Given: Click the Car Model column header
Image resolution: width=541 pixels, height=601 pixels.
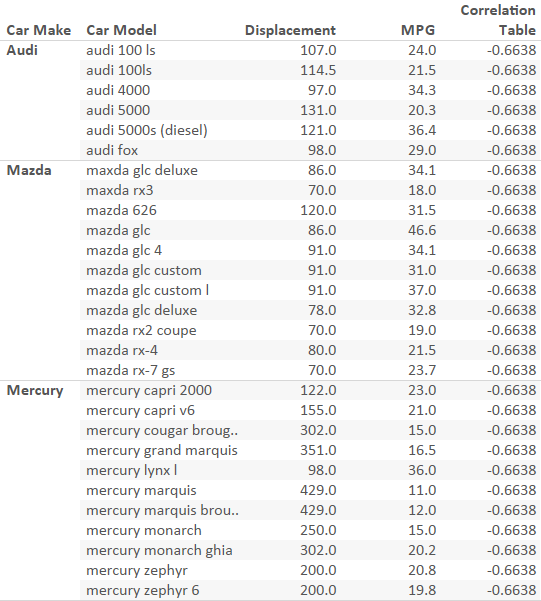Looking at the screenshot, I should pos(122,30).
